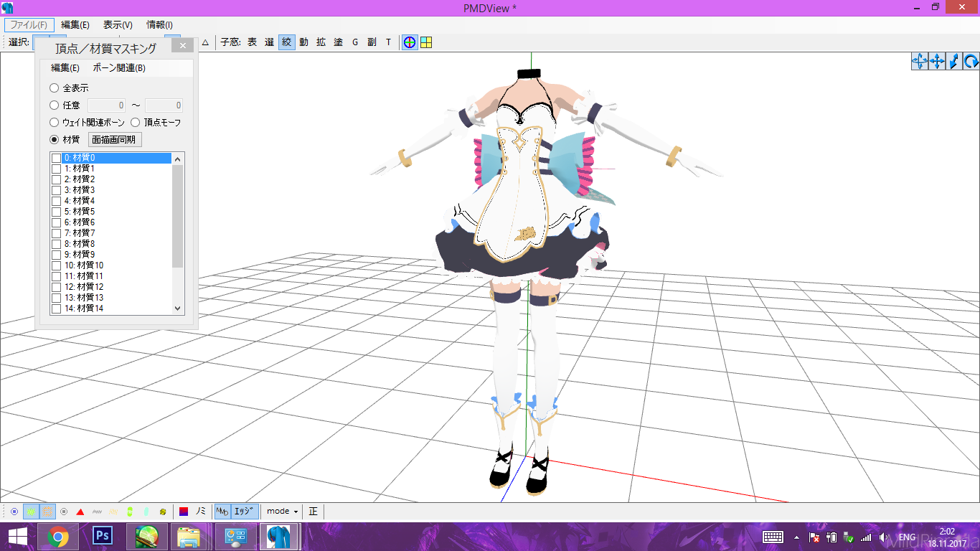Click the pale cyan capsule icon
The width and height of the screenshot is (980, 551).
pos(146,512)
